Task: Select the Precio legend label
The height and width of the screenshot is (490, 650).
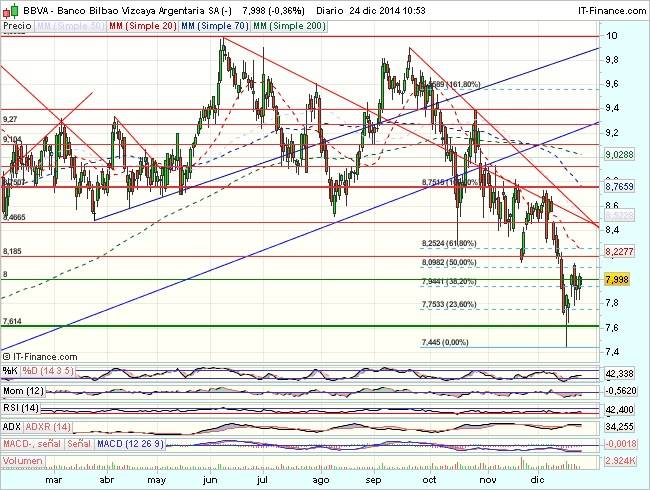Action: click(x=17, y=26)
